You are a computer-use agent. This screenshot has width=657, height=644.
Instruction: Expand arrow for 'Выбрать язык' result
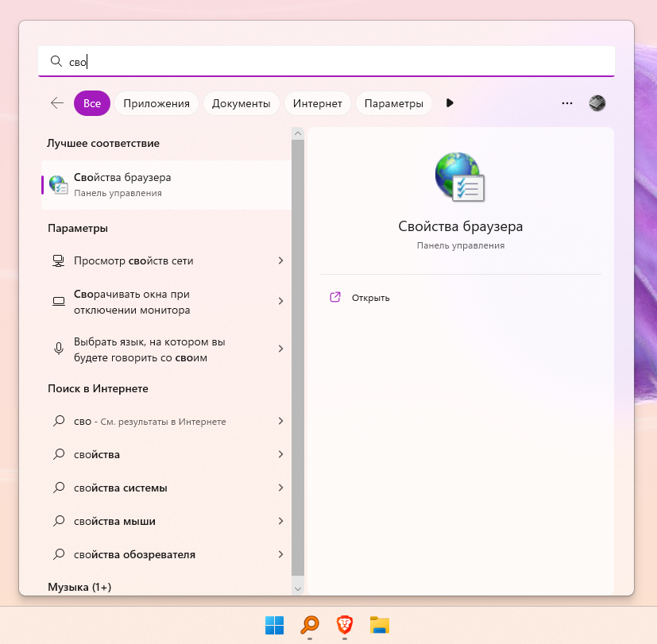pyautogui.click(x=280, y=349)
